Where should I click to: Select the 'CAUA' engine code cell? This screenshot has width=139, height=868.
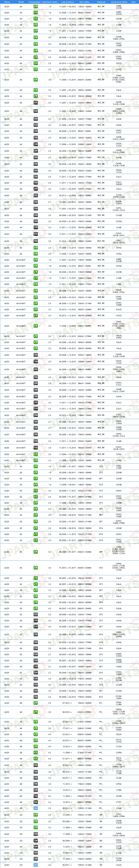click(x=119, y=608)
